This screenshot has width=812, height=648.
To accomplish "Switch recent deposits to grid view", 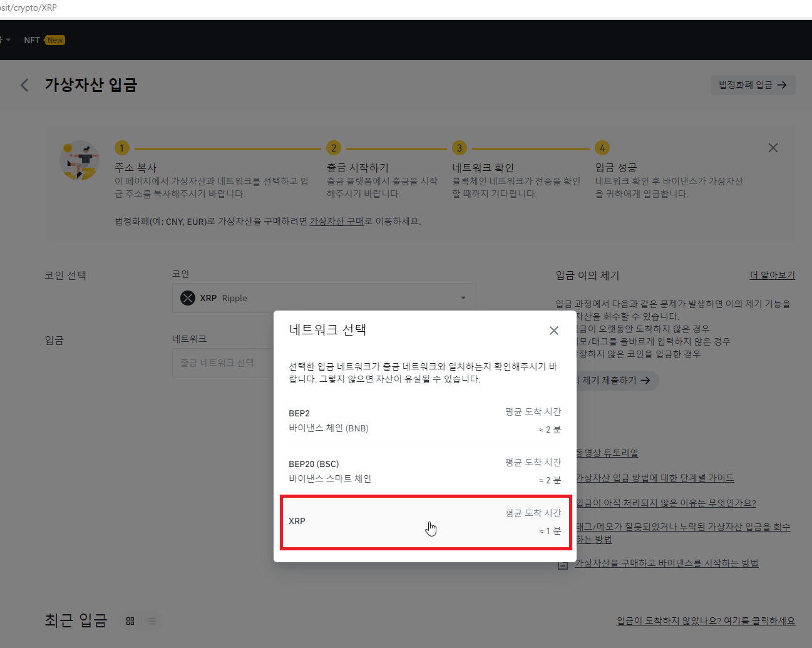I will [x=130, y=621].
